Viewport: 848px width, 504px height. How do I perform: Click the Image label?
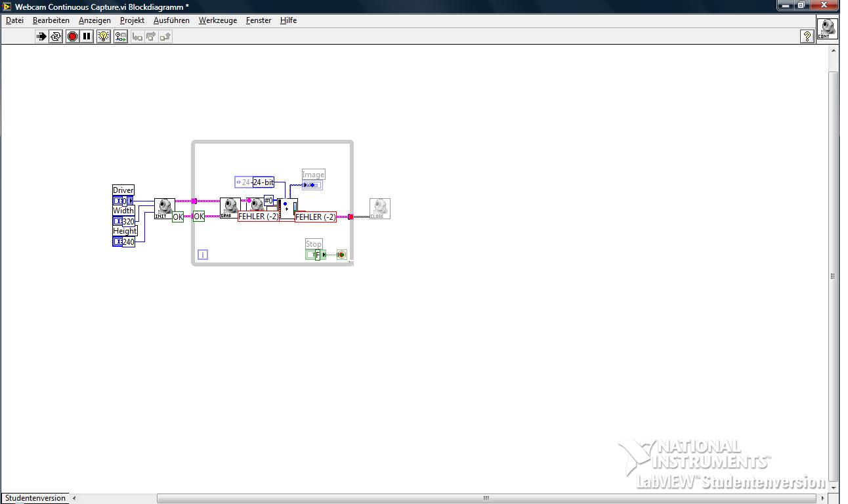(x=314, y=175)
